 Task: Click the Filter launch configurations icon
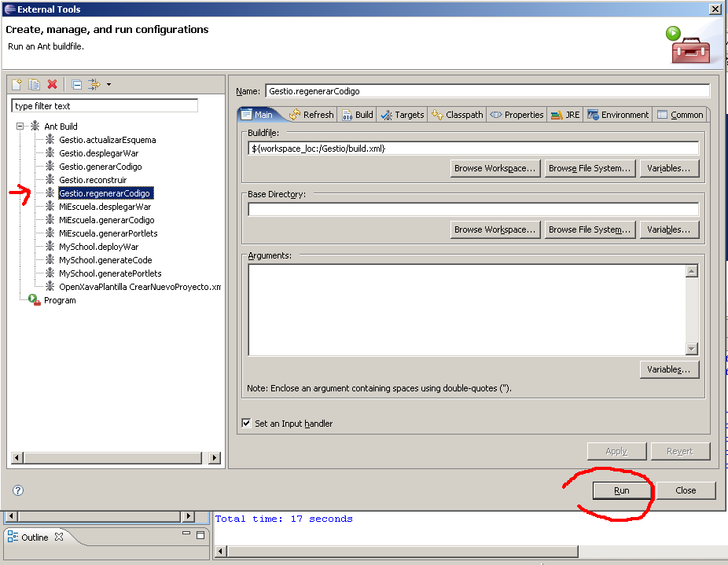point(94,84)
